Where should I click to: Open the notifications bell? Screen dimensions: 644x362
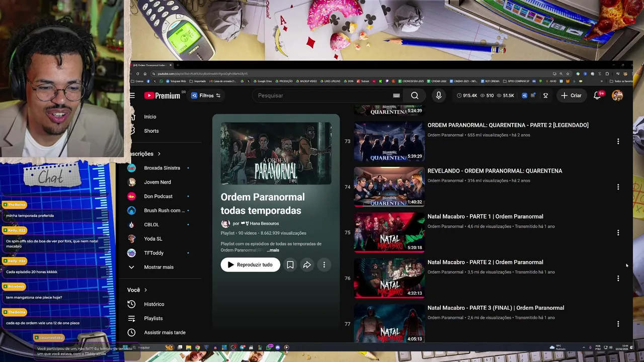click(597, 96)
